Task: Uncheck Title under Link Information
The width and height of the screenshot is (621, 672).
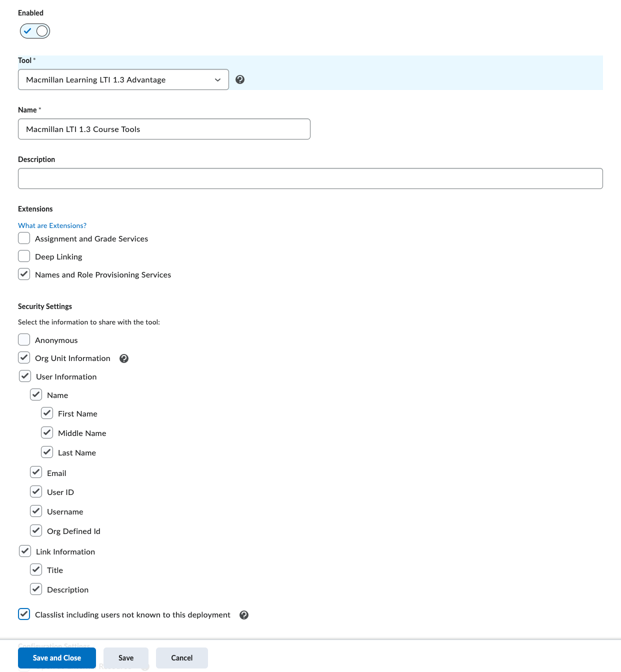Action: point(36,569)
